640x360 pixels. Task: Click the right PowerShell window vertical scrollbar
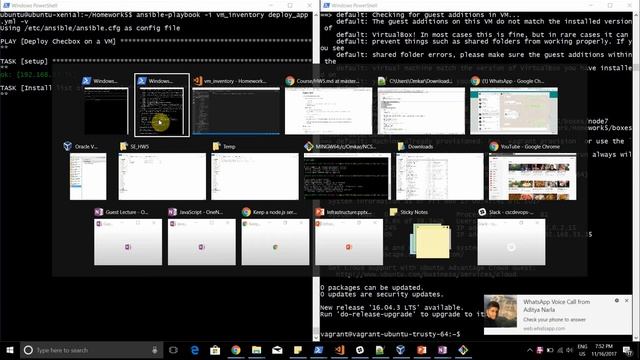(x=636, y=176)
